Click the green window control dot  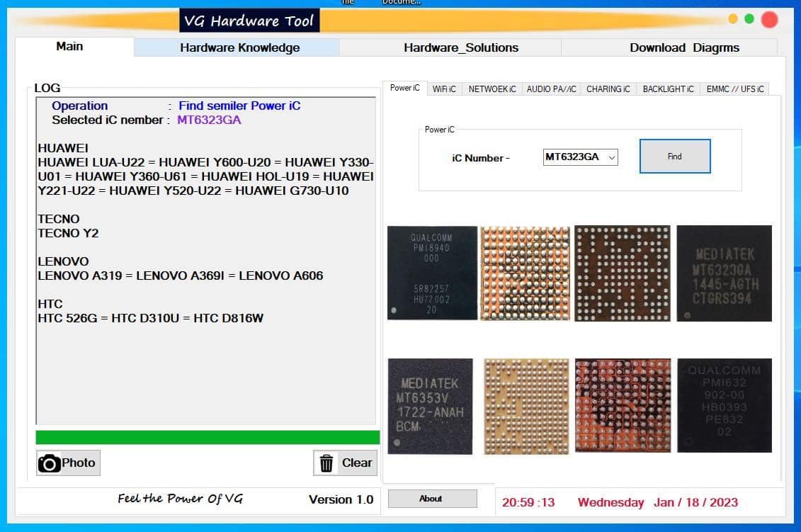(x=749, y=19)
